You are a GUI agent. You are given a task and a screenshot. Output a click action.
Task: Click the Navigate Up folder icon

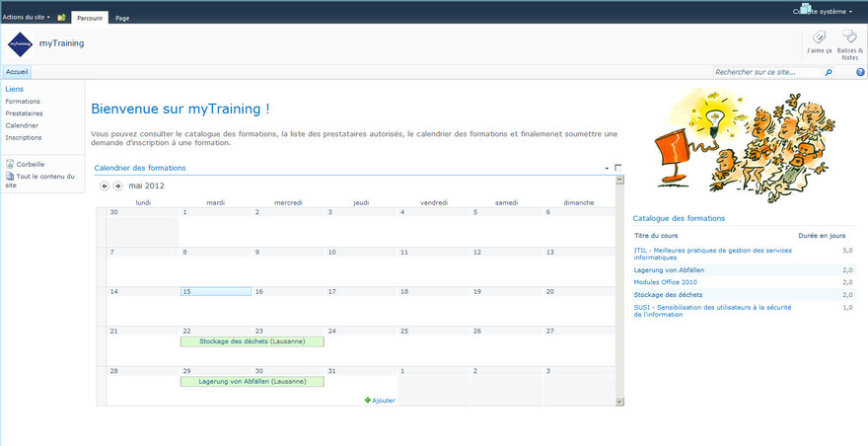(61, 18)
